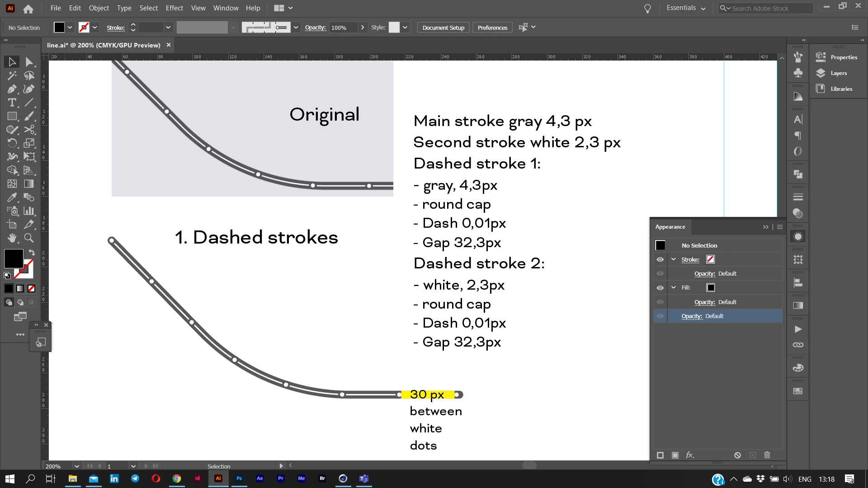The height and width of the screenshot is (488, 868).
Task: Click Add New Effect fx button
Action: 689,455
